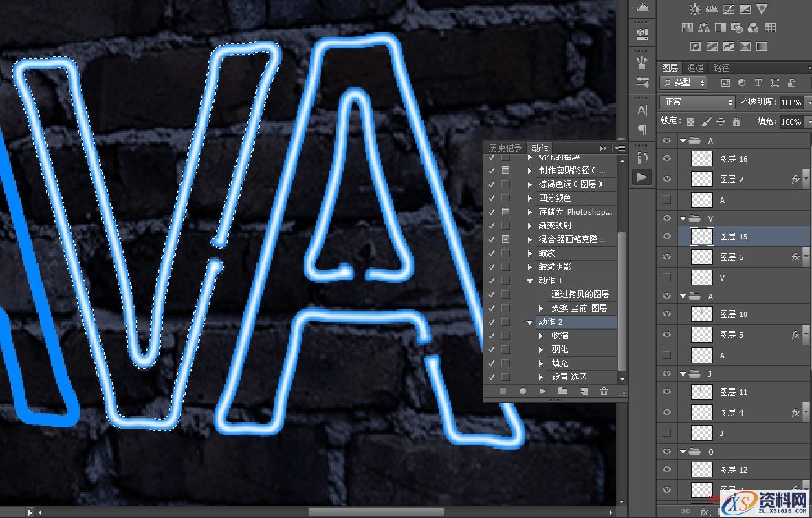Expand the 羽化 action step

pyautogui.click(x=542, y=349)
